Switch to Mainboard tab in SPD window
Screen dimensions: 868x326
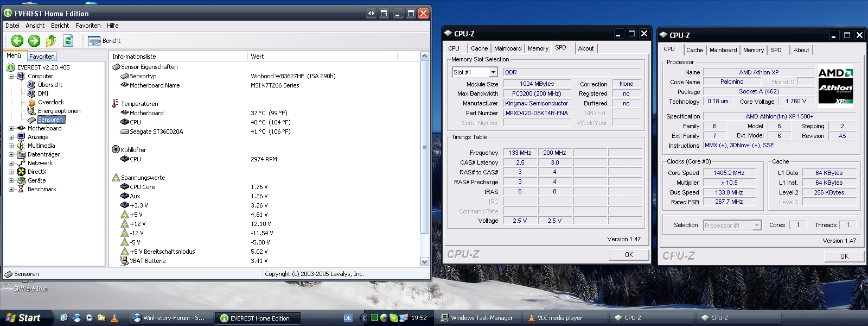(x=507, y=48)
